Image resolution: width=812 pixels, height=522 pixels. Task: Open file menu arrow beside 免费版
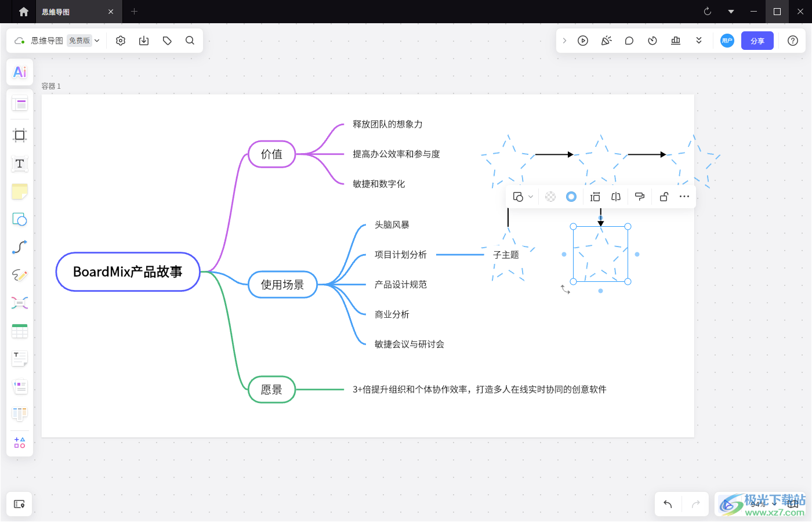(97, 41)
